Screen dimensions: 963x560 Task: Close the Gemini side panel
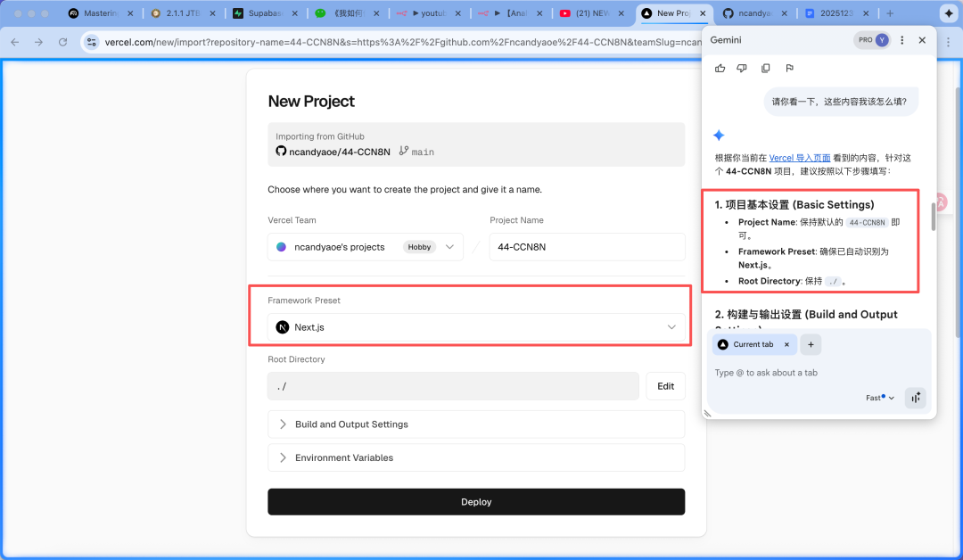(922, 40)
